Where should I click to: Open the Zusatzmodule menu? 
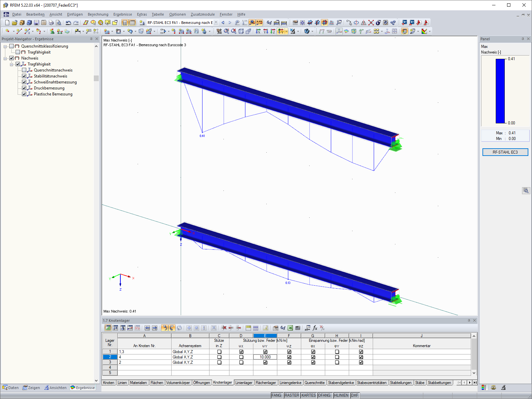click(x=203, y=14)
